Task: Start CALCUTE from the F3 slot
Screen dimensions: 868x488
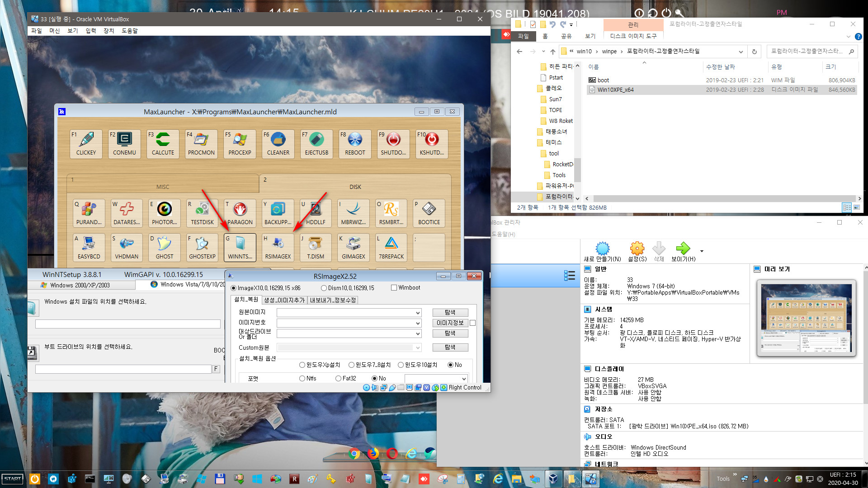Action: 163,144
